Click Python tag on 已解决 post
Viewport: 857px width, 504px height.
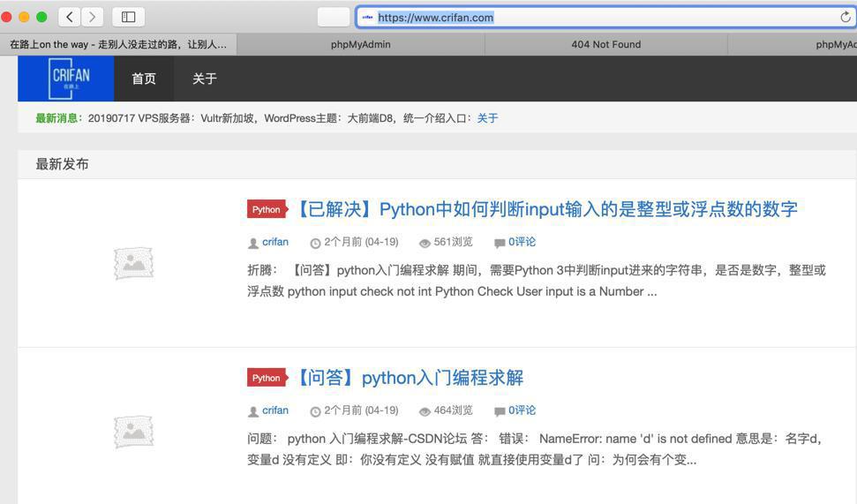267,209
